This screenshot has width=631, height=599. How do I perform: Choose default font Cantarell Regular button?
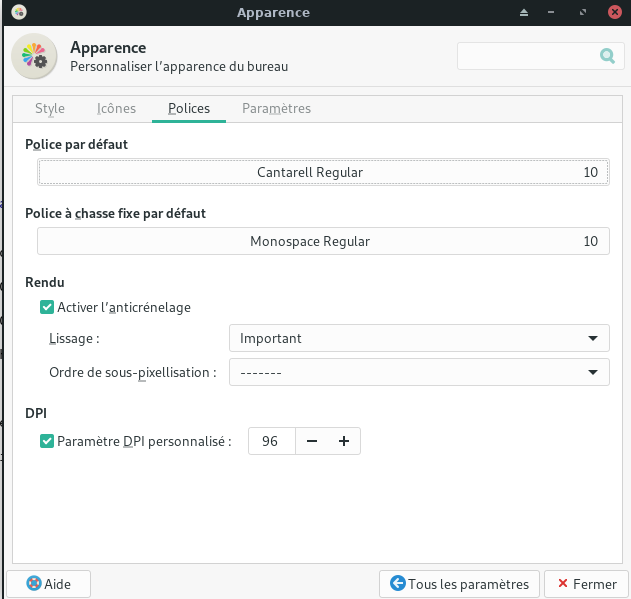322,173
